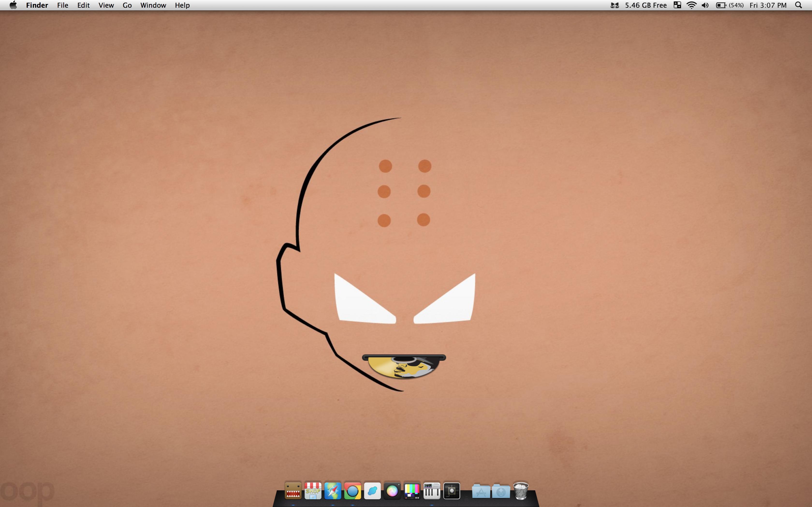This screenshot has width=812, height=507.
Task: Launch Safari compass icon in Dock
Action: tap(333, 491)
